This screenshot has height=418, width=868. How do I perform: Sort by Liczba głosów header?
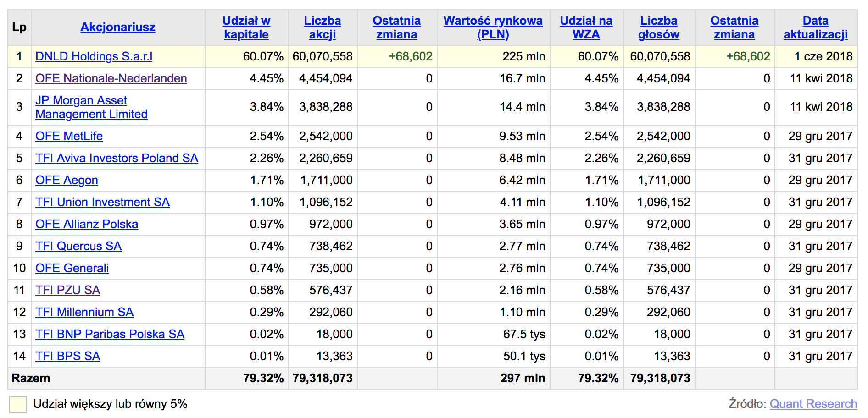(659, 27)
